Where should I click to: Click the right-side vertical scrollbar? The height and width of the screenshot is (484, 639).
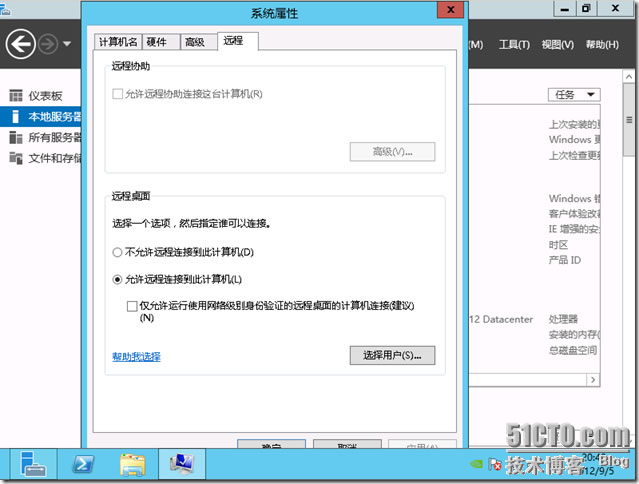pos(630,250)
